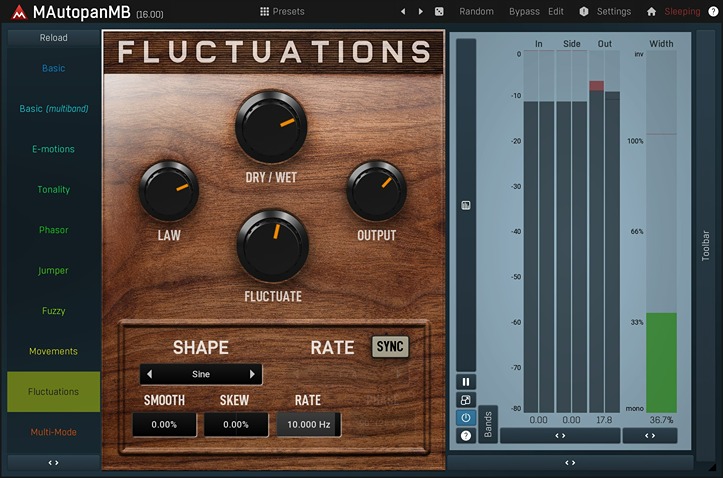
Task: Click the 17.8 output level value
Action: [x=604, y=420]
